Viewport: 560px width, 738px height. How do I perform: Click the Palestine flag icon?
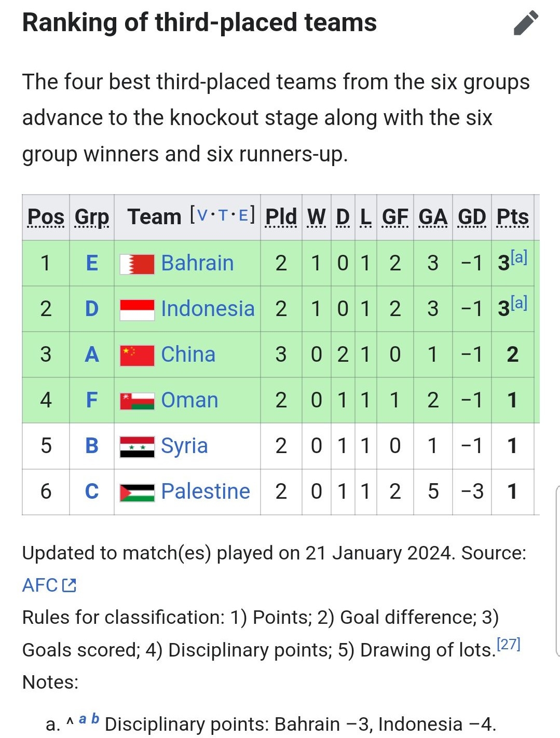click(137, 492)
